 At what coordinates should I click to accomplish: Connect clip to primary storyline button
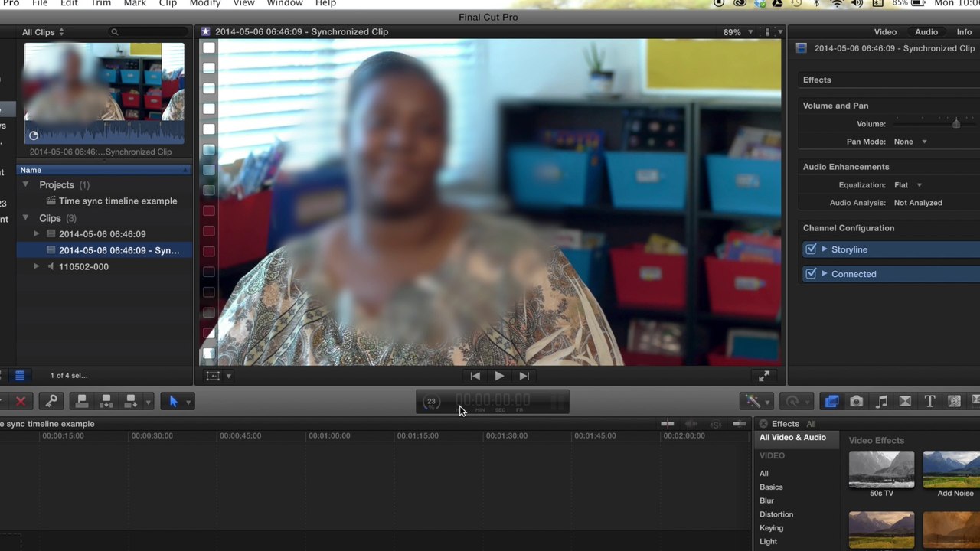[x=82, y=401]
